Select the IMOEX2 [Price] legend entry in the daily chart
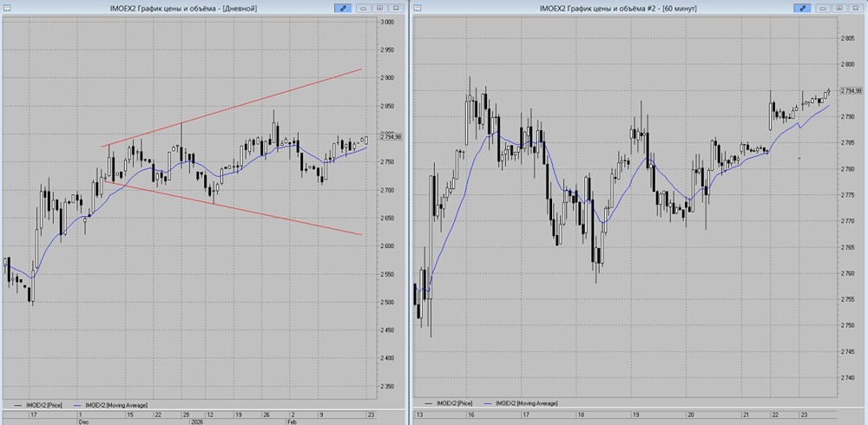The width and height of the screenshot is (868, 425). tap(37, 406)
